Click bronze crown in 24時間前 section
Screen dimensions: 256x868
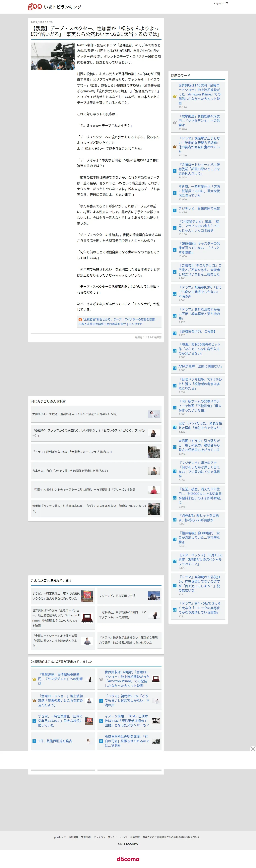(34, 701)
